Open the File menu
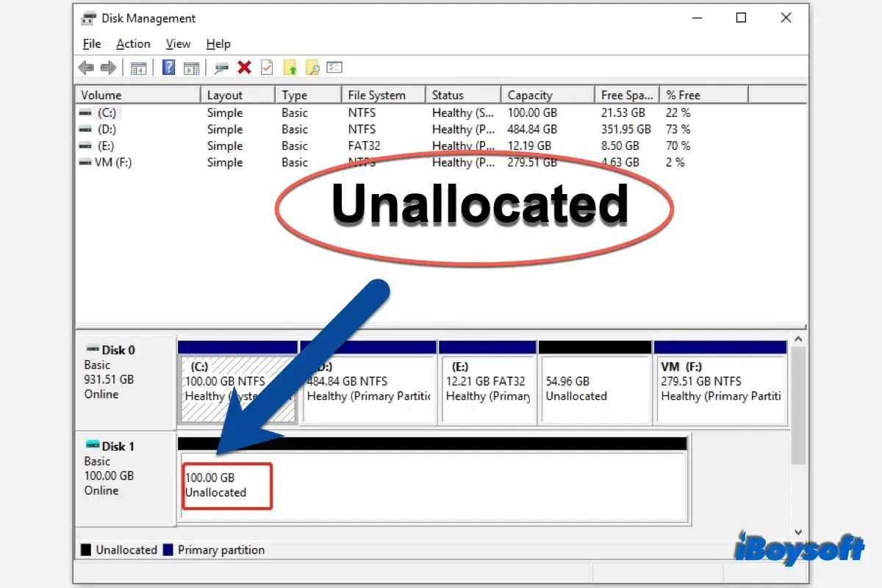Viewport: 882px width, 588px height. 91,43
